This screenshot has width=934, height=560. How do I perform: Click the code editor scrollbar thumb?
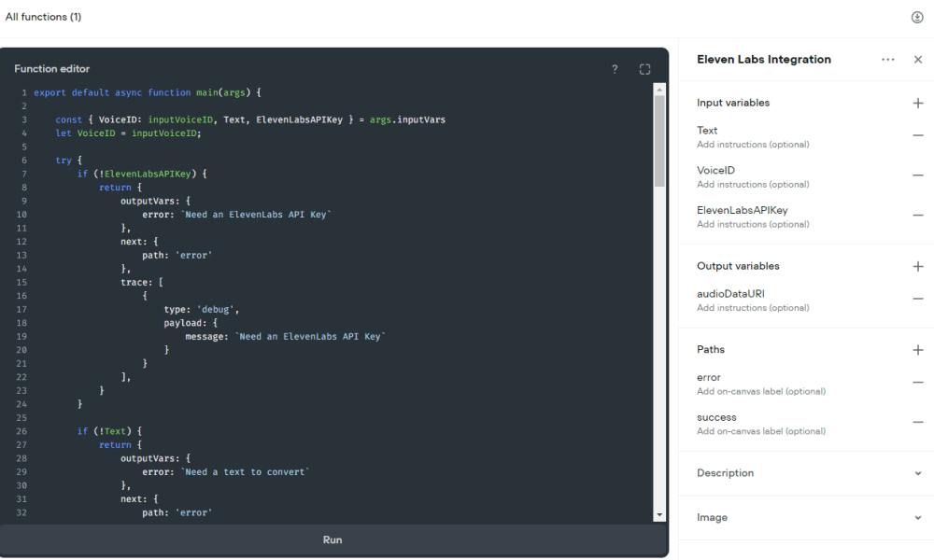point(659,140)
